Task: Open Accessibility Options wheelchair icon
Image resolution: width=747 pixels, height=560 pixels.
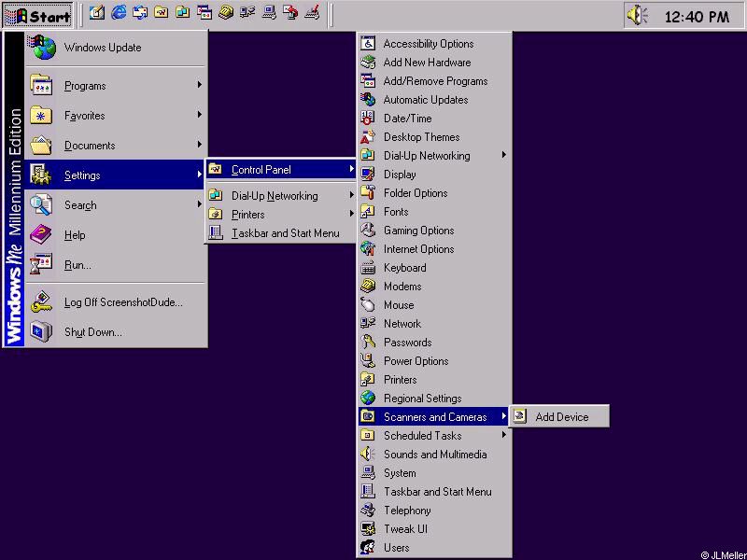Action: coord(368,43)
